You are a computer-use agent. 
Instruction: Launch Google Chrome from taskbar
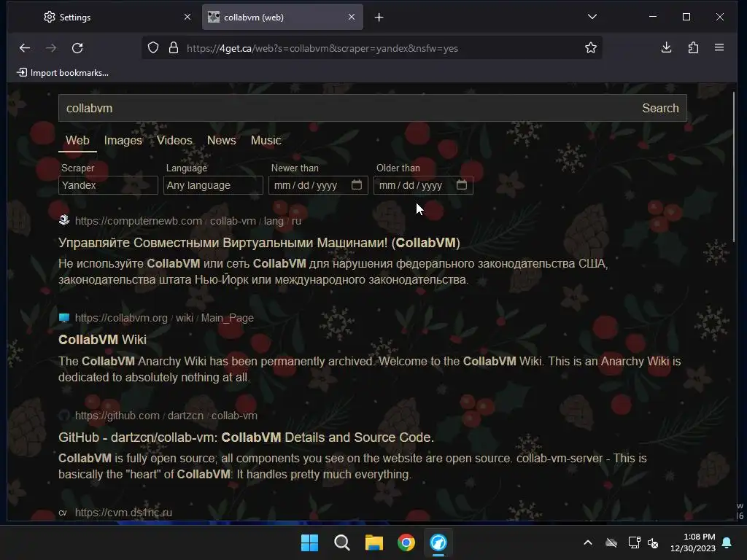[406, 542]
